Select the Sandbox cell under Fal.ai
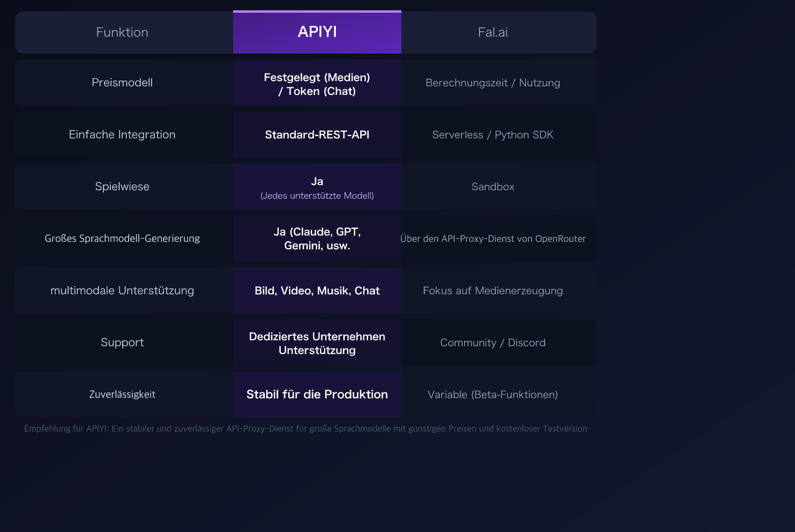Screen dimensions: 795x532 [x=493, y=186]
